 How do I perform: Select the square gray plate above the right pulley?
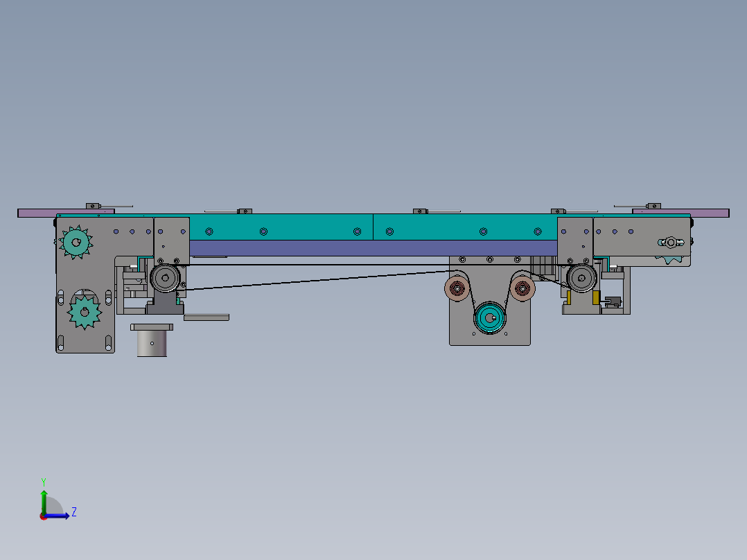(575, 240)
